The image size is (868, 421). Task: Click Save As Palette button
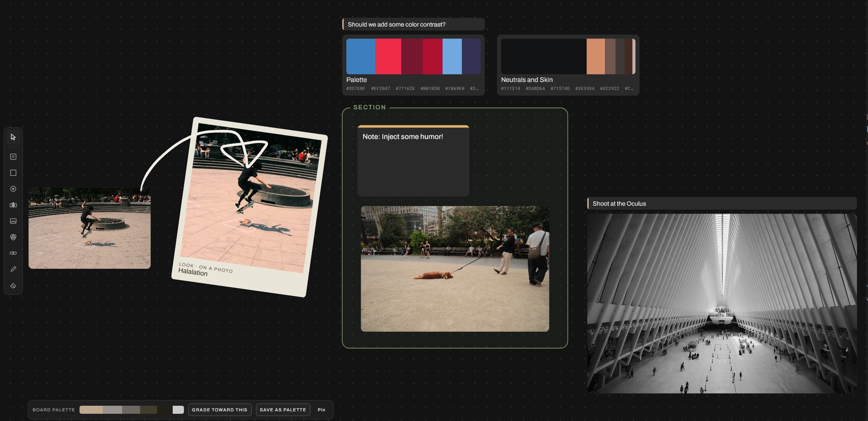click(x=283, y=410)
